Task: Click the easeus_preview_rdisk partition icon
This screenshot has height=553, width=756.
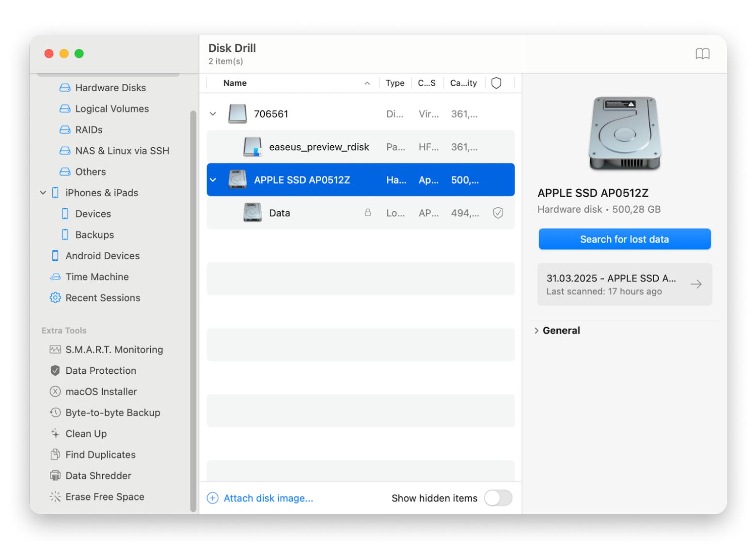Action: tap(252, 147)
